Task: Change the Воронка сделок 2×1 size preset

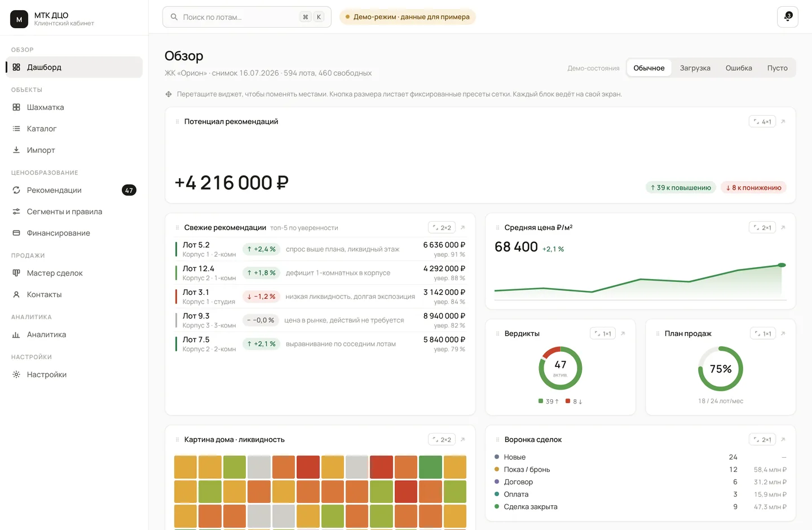Action: click(762, 440)
